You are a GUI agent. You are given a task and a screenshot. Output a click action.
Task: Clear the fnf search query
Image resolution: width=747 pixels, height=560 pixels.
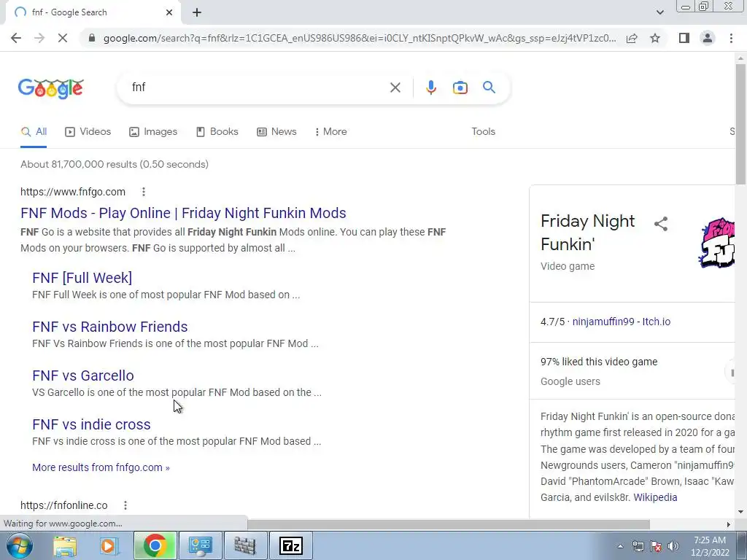tap(395, 87)
